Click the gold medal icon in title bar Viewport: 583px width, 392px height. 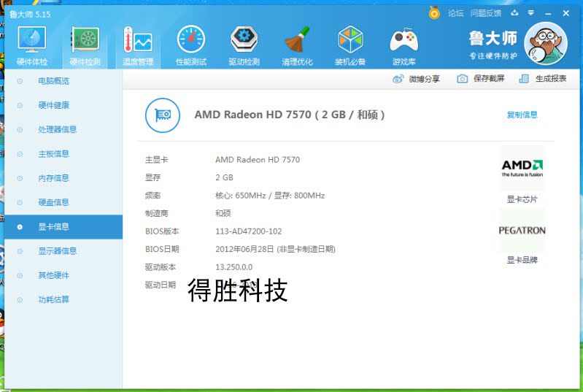pyautogui.click(x=434, y=13)
